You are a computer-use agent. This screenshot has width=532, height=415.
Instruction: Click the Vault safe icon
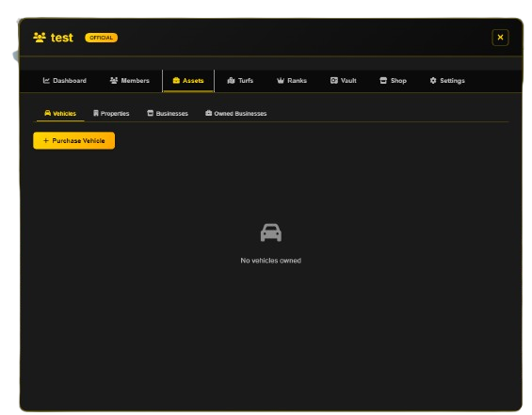334,80
